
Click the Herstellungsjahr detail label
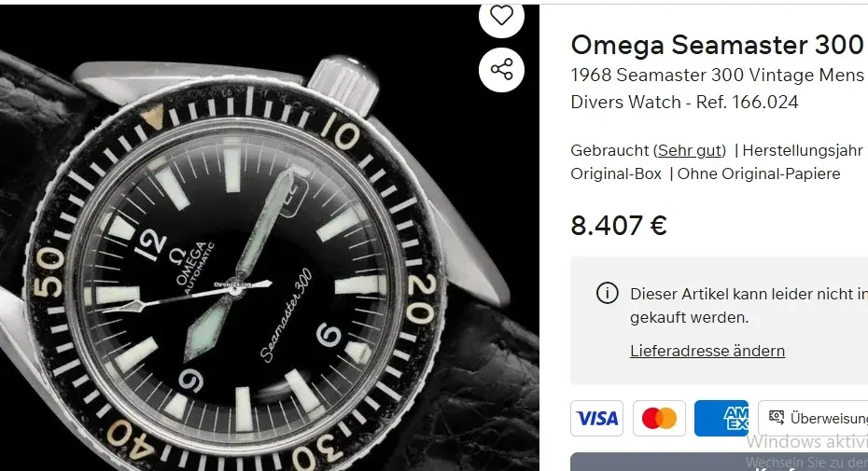[802, 150]
